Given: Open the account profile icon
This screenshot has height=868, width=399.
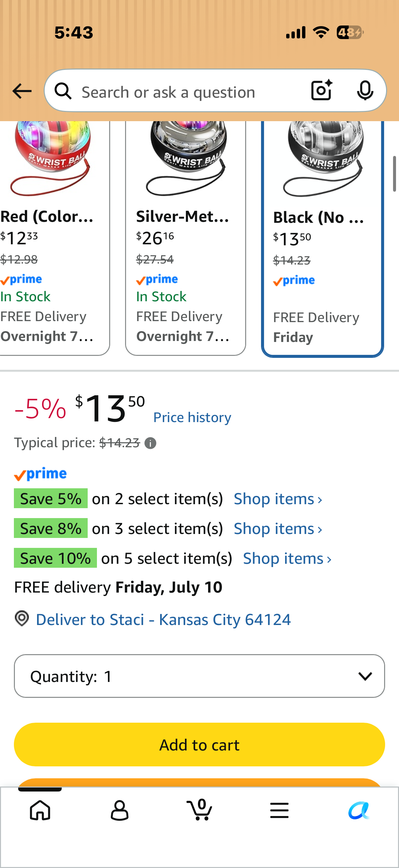Looking at the screenshot, I should pyautogui.click(x=119, y=810).
